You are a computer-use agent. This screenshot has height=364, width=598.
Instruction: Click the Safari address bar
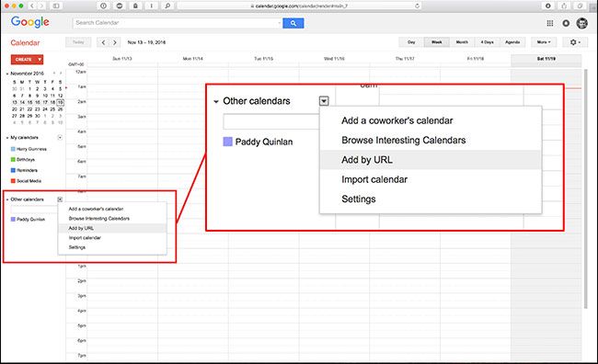click(299, 6)
